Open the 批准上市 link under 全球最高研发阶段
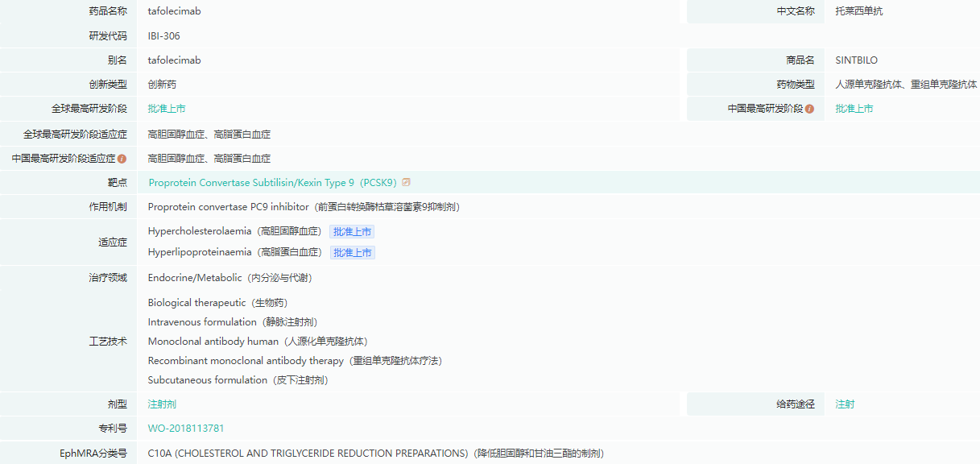 coord(167,109)
